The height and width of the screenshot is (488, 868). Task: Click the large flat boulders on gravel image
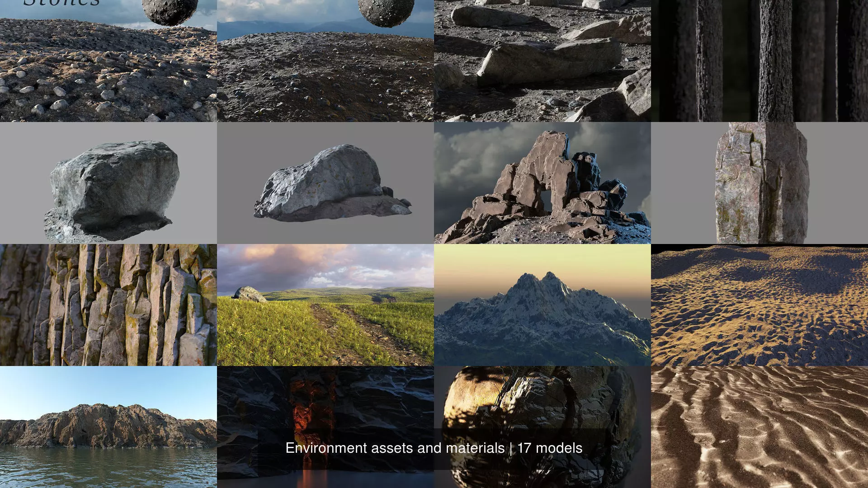(x=542, y=61)
